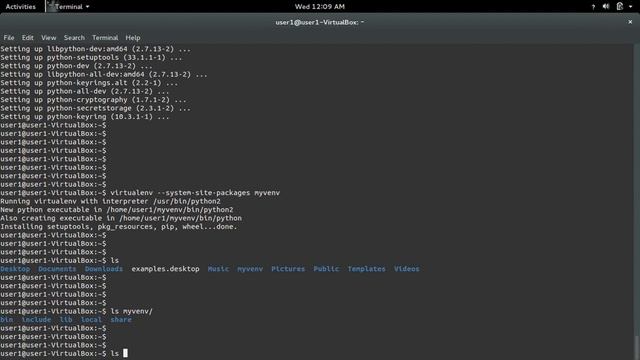Click the Terminal app icon in top bar
640x360 pixels.
tap(51, 6)
